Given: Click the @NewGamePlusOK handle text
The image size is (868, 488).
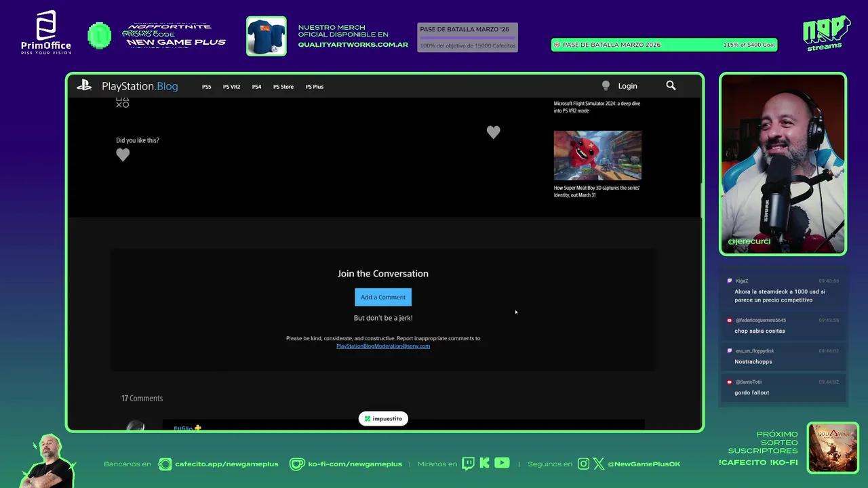Looking at the screenshot, I should 644,464.
